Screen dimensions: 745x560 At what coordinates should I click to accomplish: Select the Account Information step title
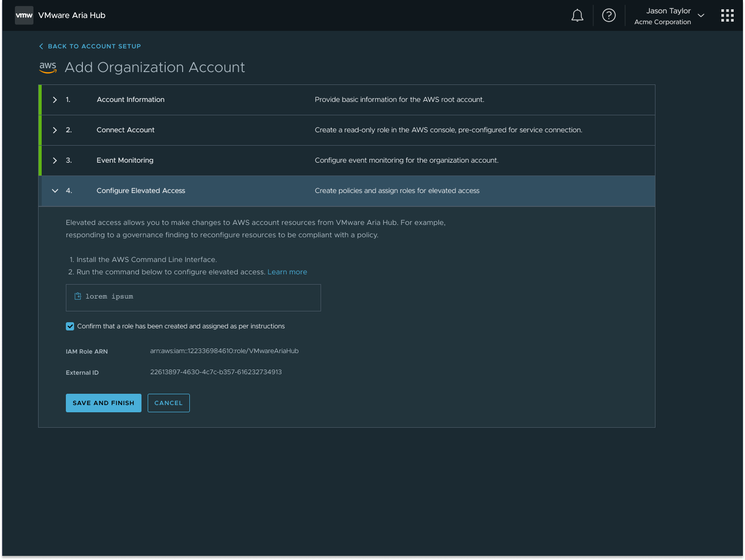(131, 100)
